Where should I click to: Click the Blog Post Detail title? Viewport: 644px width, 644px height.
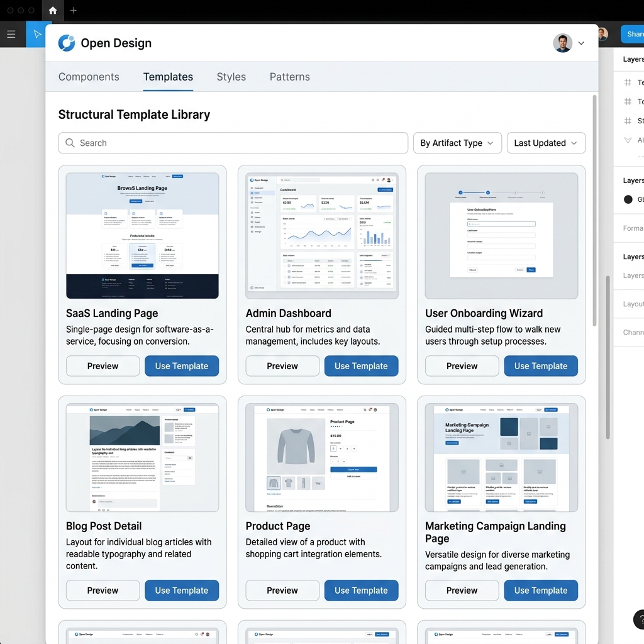[x=104, y=526]
